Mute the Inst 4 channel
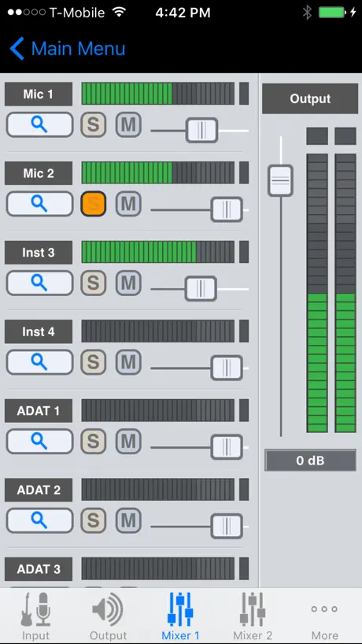362x644 pixels. [x=128, y=362]
